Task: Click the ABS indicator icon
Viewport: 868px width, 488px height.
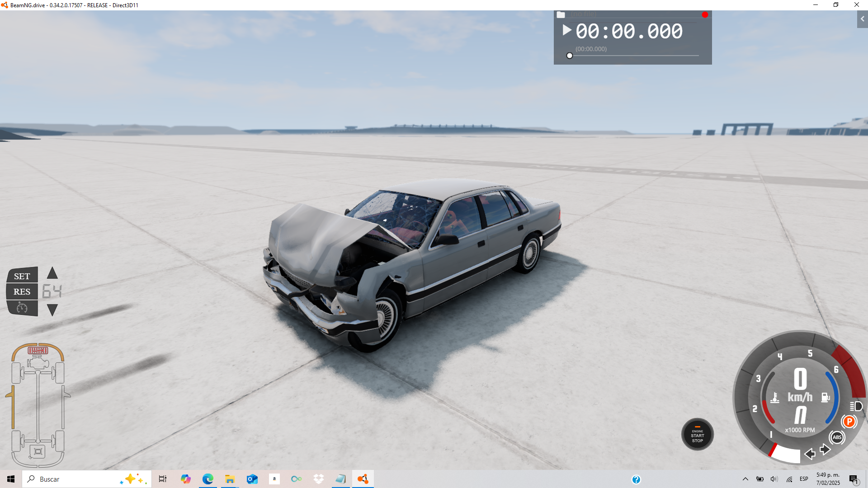Action: (837, 437)
